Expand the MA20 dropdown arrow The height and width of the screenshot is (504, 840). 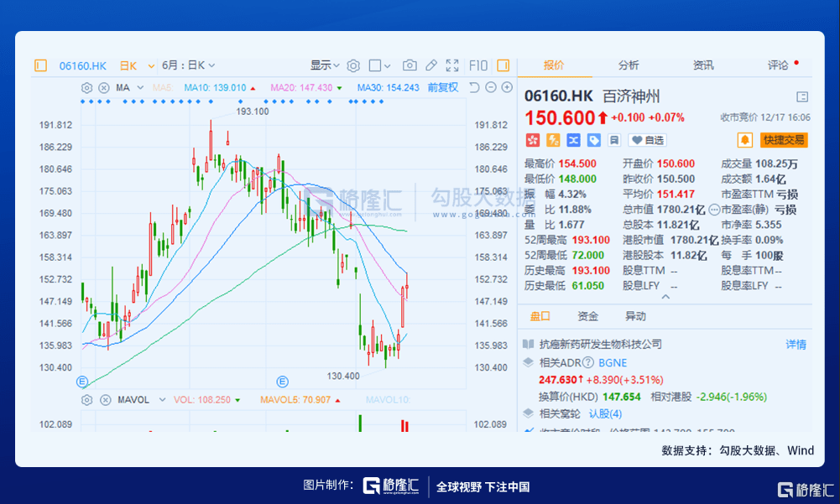[x=337, y=86]
